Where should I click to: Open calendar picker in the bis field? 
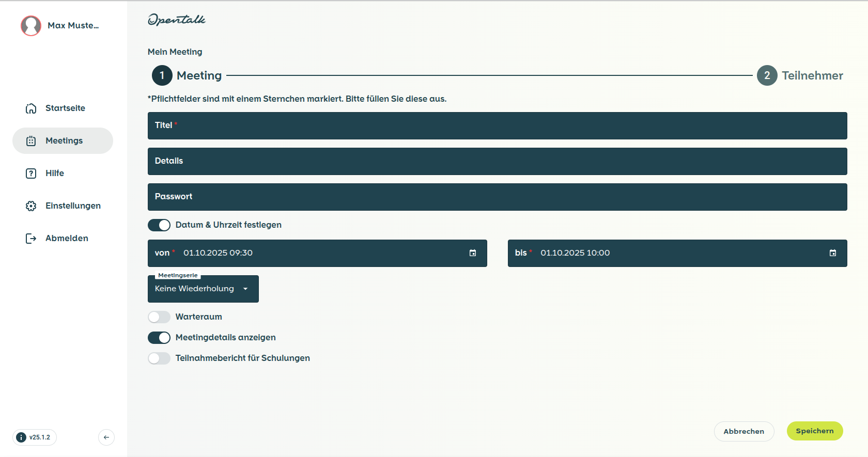832,253
